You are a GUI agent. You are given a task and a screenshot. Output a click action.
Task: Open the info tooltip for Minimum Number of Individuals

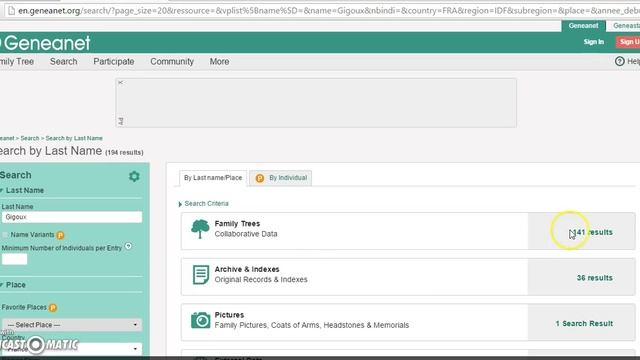[128, 246]
